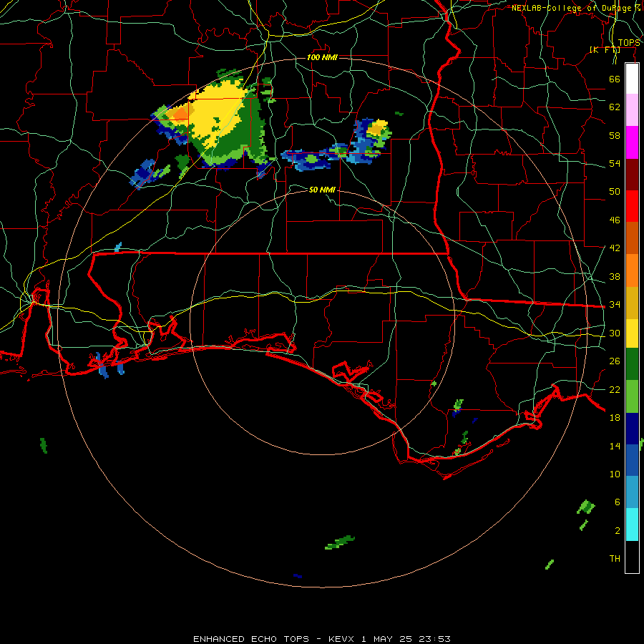644x644 pixels.
Task: Click the legend value 30
Action: 615,333
